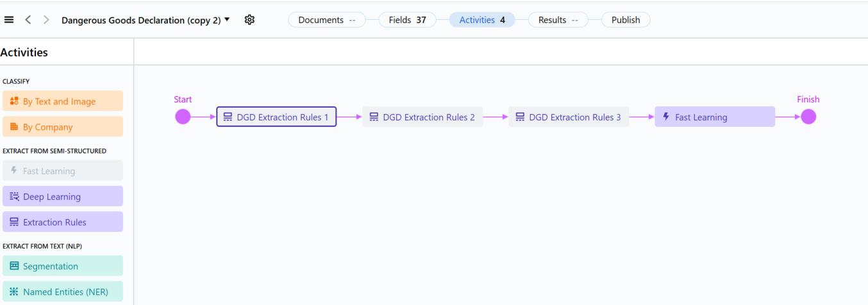Select the DGD Extraction Rules 3 node
The image size is (868, 305).
point(569,117)
